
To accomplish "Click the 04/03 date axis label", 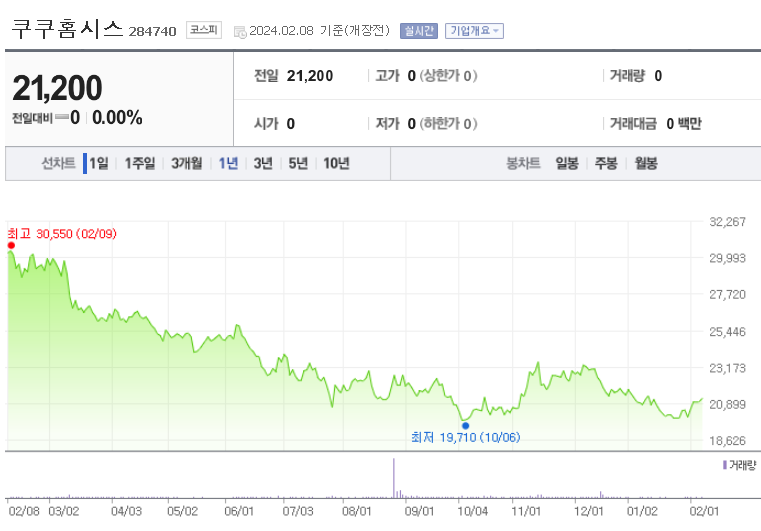I will [x=126, y=511].
